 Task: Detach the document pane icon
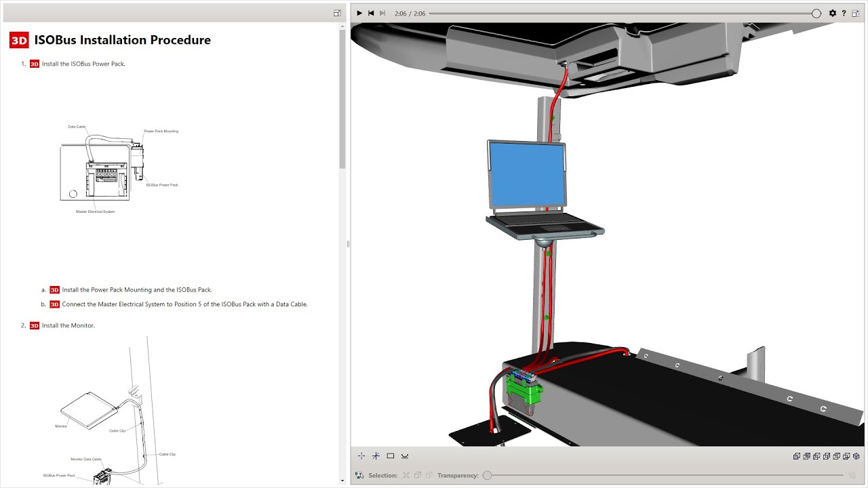coord(337,13)
